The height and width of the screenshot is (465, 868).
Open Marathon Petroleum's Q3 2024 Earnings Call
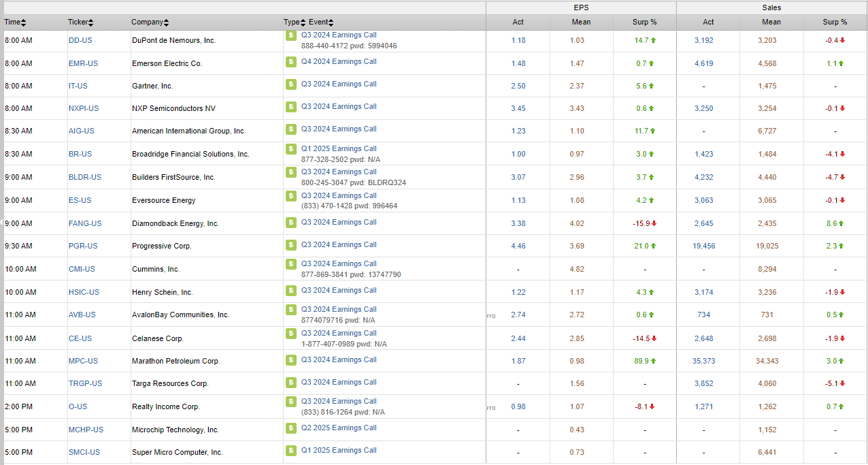click(339, 359)
